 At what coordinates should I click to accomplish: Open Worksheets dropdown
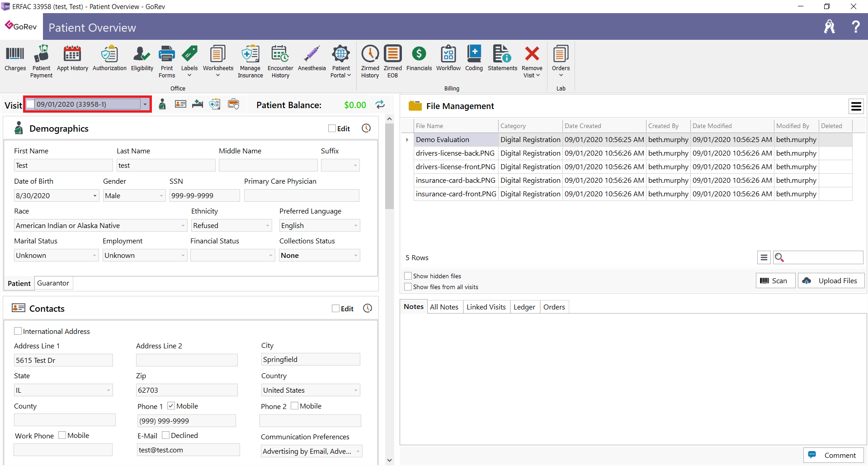tap(218, 62)
